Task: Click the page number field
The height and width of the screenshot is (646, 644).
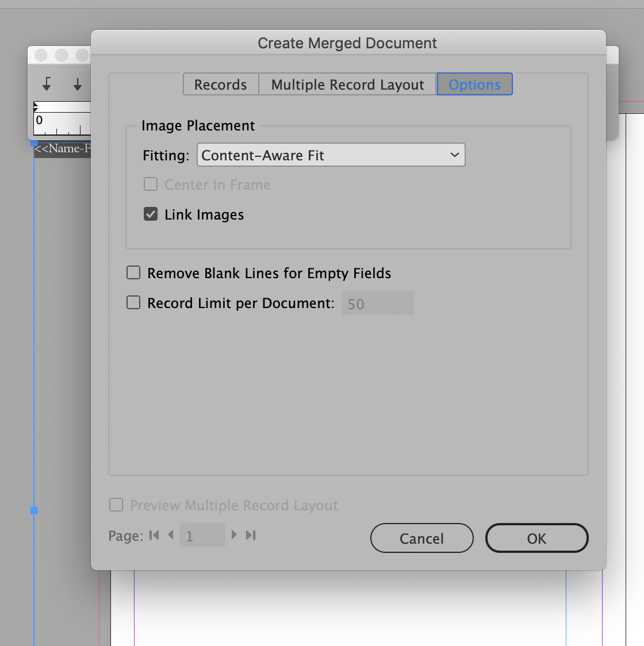Action: pyautogui.click(x=202, y=535)
